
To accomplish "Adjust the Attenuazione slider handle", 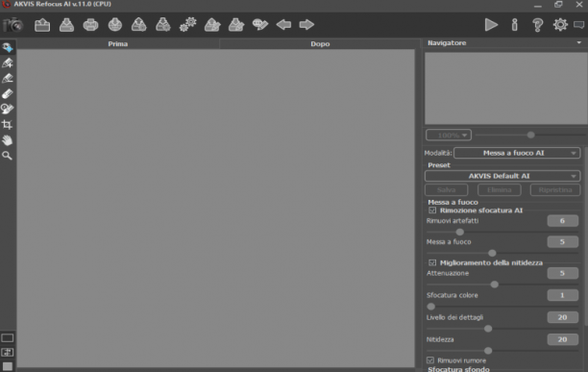I will (495, 285).
